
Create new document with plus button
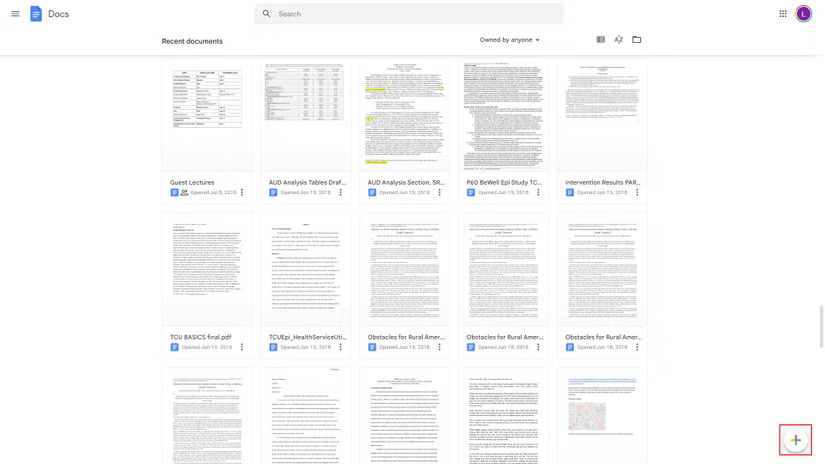click(x=796, y=440)
